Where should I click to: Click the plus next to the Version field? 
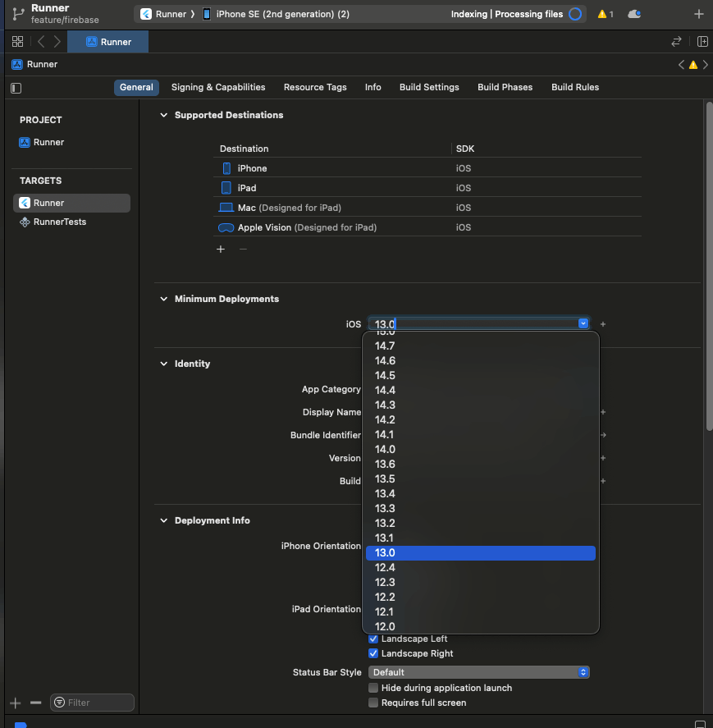(603, 458)
